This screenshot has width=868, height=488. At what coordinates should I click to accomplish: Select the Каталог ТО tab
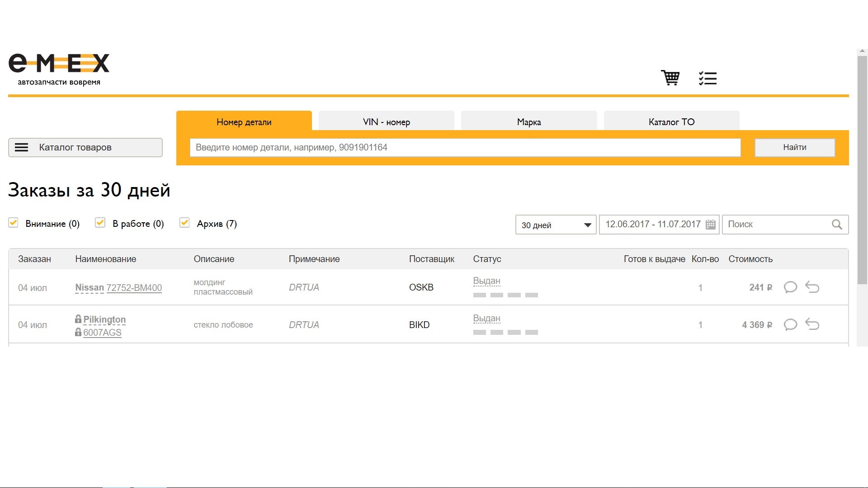click(x=671, y=122)
